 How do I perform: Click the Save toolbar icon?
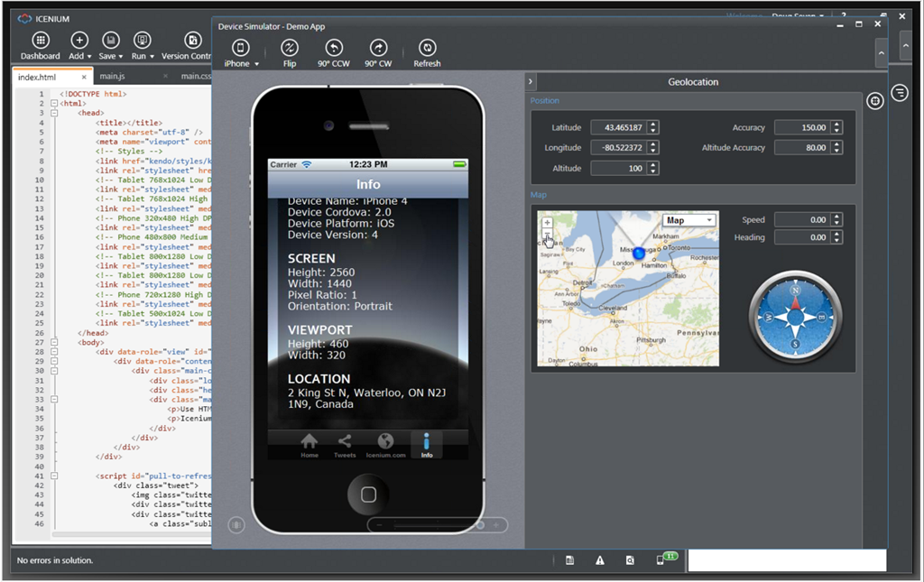click(x=111, y=40)
